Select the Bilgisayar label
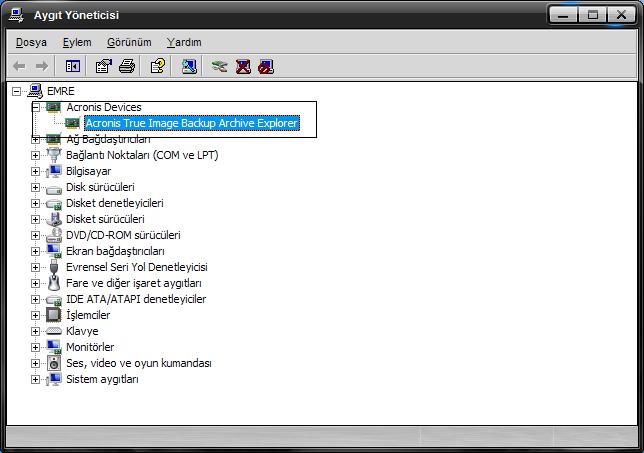This screenshot has height=453, width=644. point(88,171)
